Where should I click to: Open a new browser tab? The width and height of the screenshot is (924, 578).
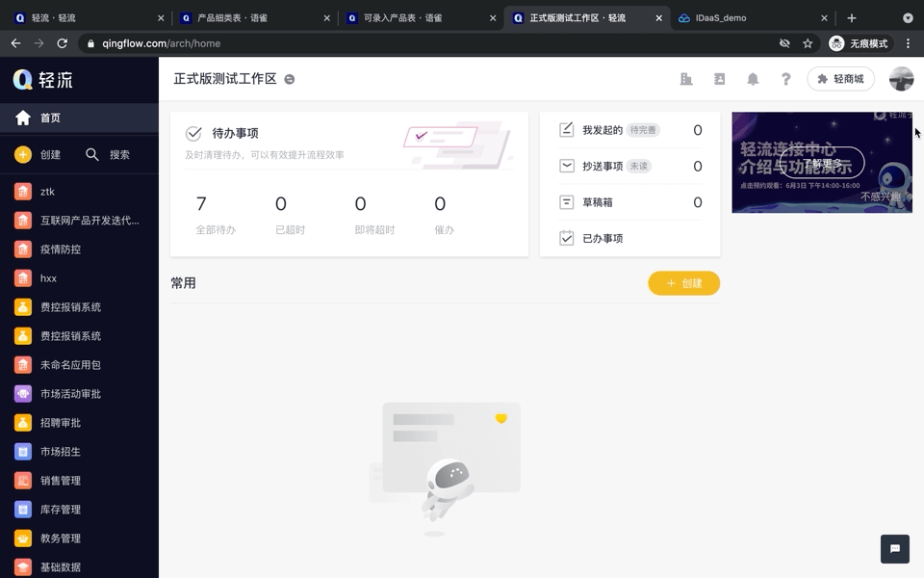[x=852, y=17]
